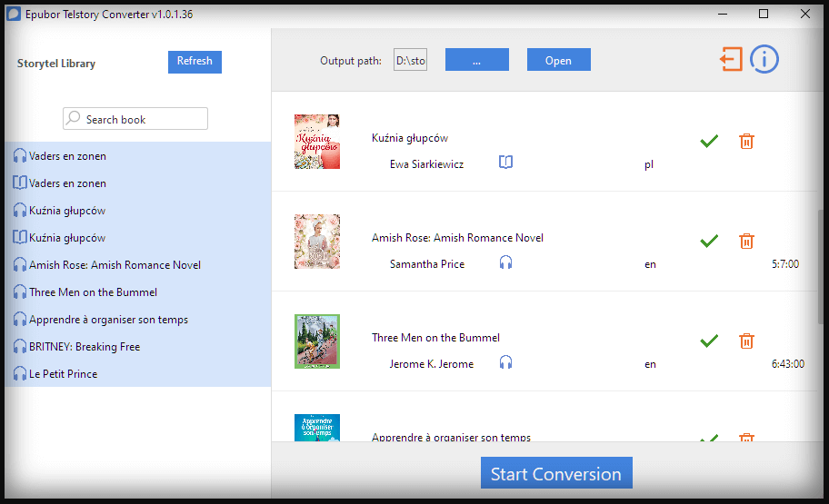Viewport: 829px width, 504px height.
Task: Click the Start Conversion button
Action: [556, 473]
